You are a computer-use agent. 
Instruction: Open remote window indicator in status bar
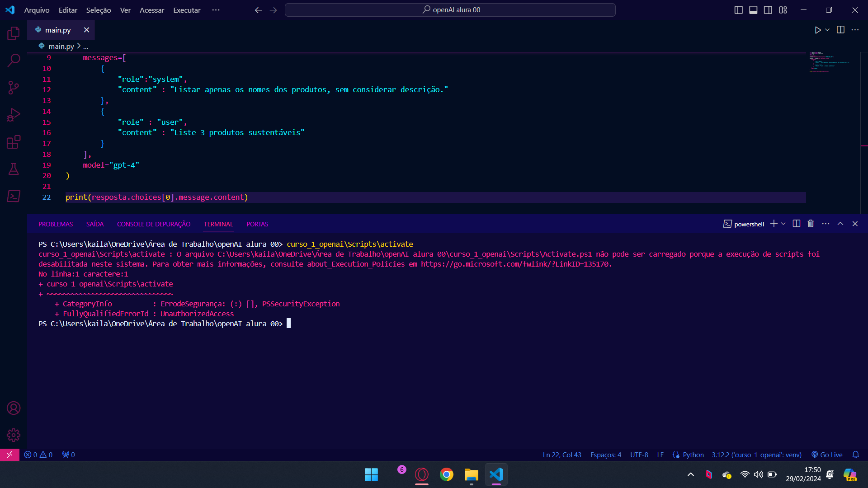tap(9, 455)
